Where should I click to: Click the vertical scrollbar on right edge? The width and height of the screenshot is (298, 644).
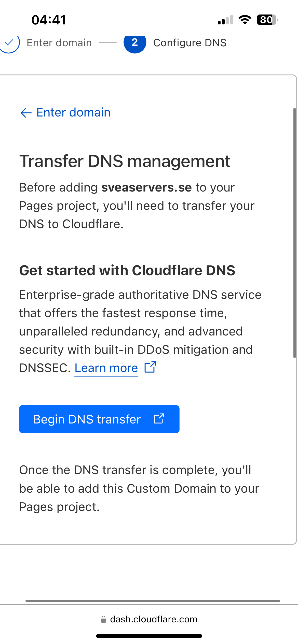294,233
